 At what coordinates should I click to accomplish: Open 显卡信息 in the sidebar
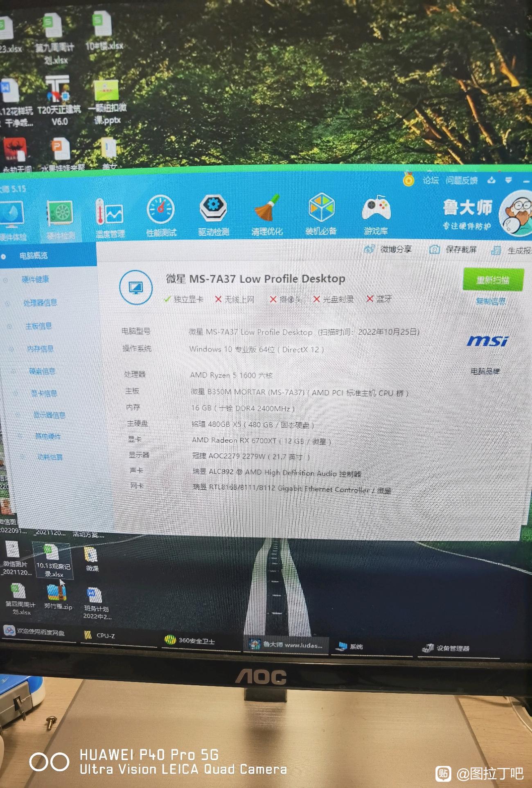(44, 394)
